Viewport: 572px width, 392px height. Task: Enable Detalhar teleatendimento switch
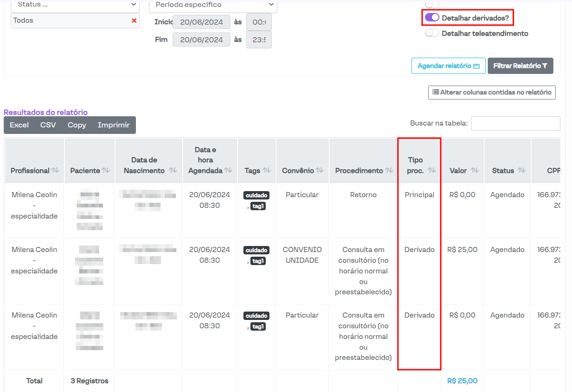click(x=432, y=33)
